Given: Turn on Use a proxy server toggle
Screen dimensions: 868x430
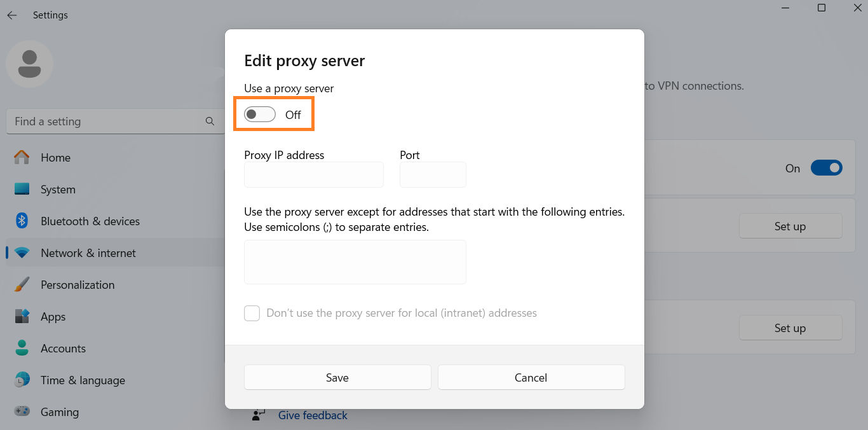Looking at the screenshot, I should [x=260, y=114].
